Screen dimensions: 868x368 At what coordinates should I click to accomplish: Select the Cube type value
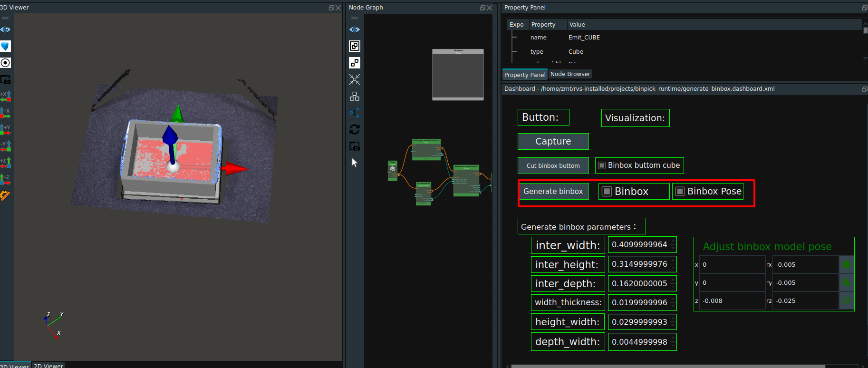[576, 52]
